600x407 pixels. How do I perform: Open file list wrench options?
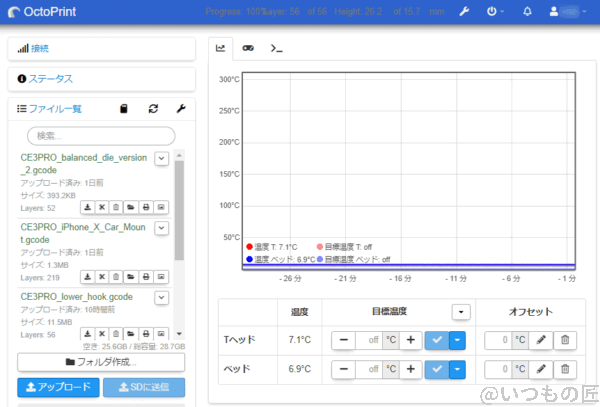[x=181, y=109]
